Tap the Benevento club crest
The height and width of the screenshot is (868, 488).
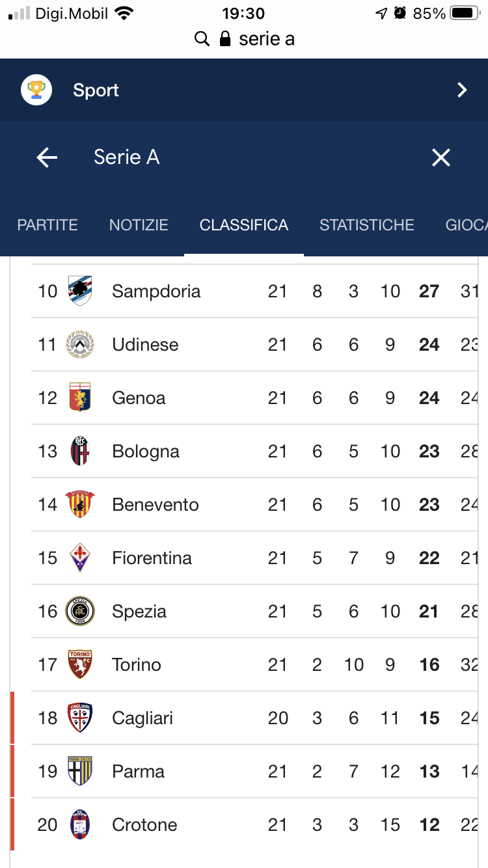coord(80,504)
